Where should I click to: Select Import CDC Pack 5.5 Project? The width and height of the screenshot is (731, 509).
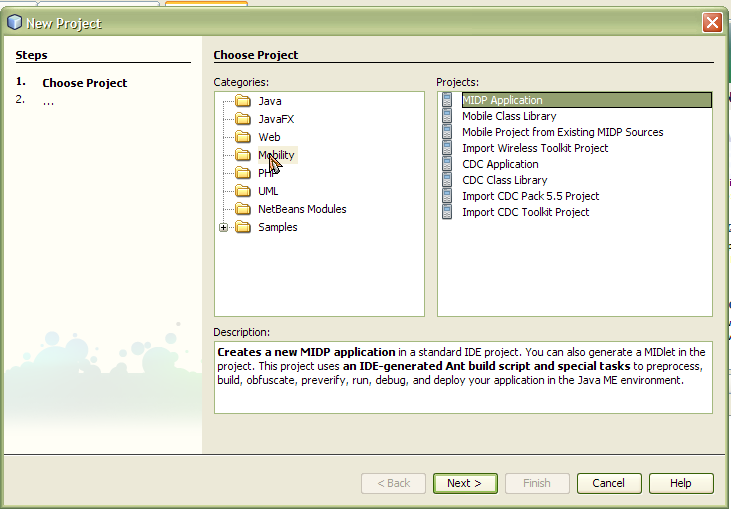[x=531, y=196]
